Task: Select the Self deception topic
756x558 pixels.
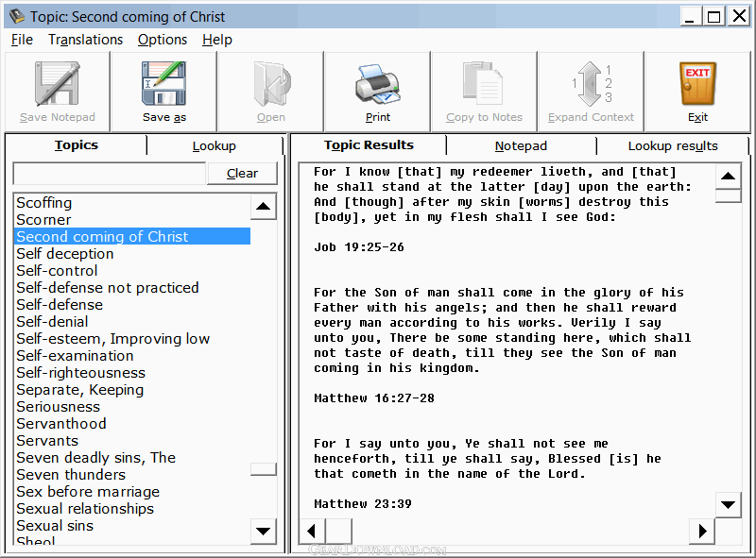Action: tap(132, 254)
